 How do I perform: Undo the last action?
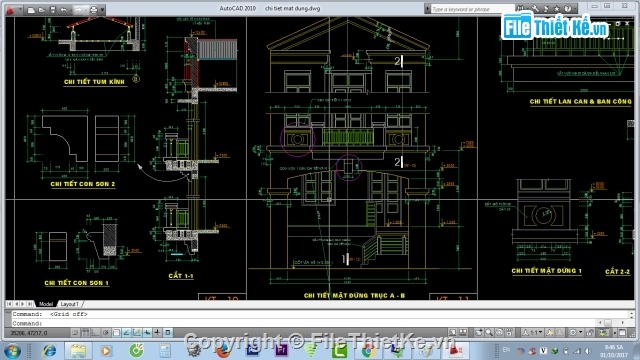64,10
